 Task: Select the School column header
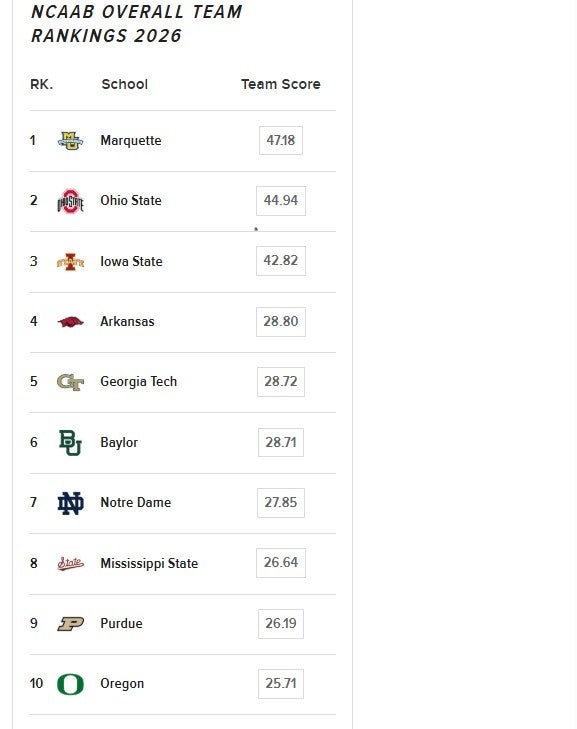click(125, 84)
